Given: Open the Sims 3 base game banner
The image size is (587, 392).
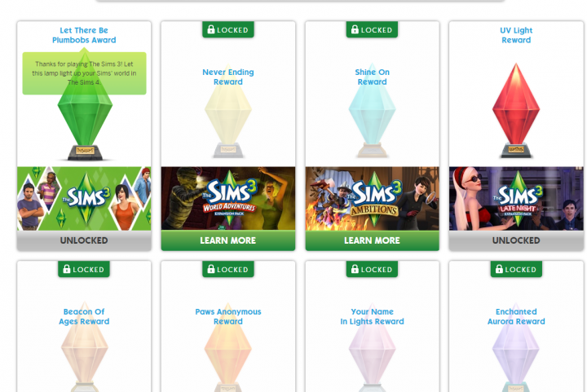Looking at the screenshot, I should point(84,199).
